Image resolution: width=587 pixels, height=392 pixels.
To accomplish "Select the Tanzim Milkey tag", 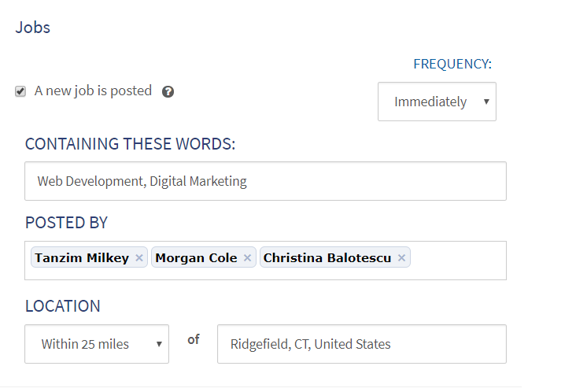I will tap(82, 258).
